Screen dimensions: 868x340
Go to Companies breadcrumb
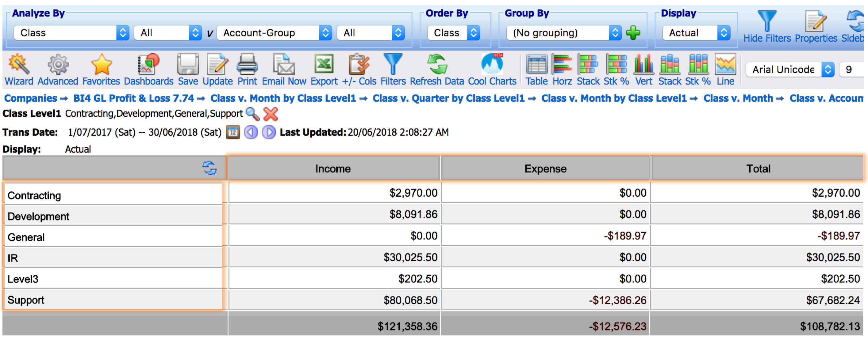point(30,98)
